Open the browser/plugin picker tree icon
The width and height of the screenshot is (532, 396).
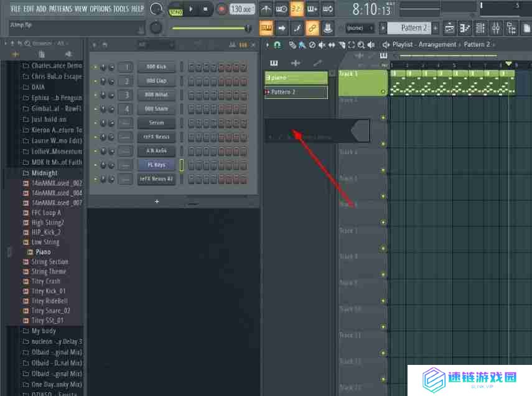pyautogui.click(x=511, y=28)
